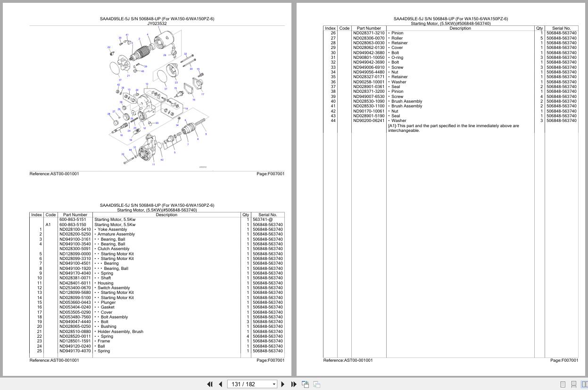Click part number ND028530-1090
Image resolution: width=588 pixels, height=390 pixels.
coord(369,101)
